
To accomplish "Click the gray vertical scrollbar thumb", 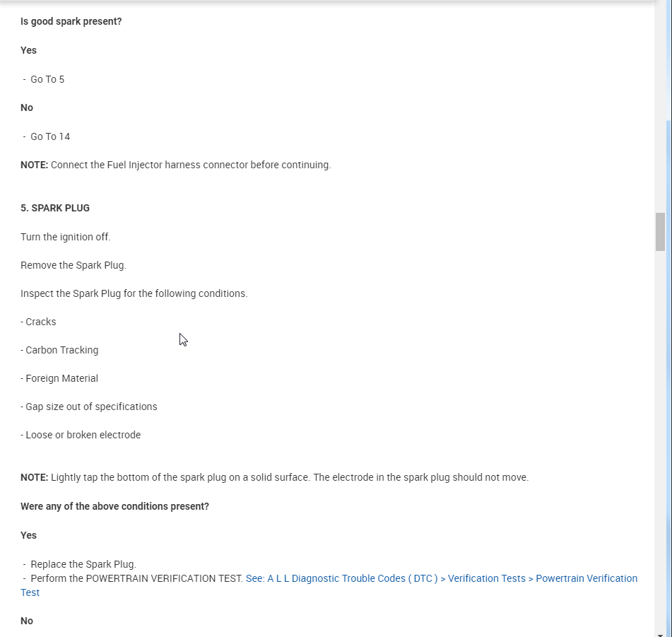I will (660, 232).
